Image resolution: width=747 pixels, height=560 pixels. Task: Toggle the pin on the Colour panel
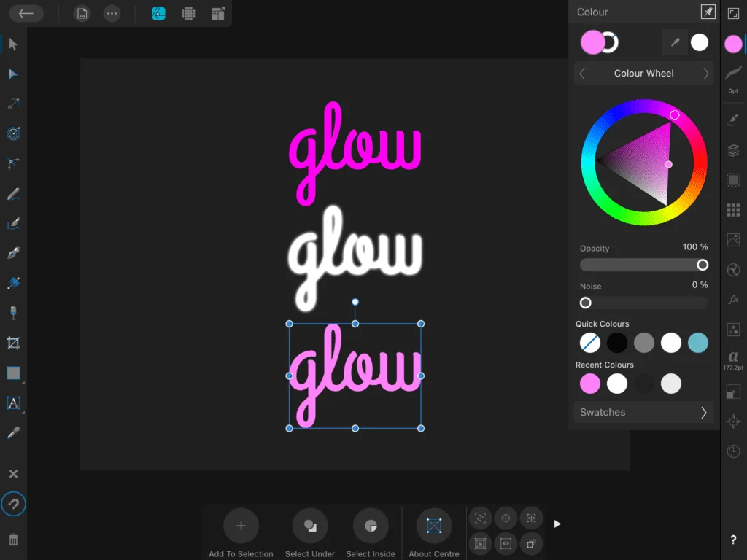tap(707, 11)
